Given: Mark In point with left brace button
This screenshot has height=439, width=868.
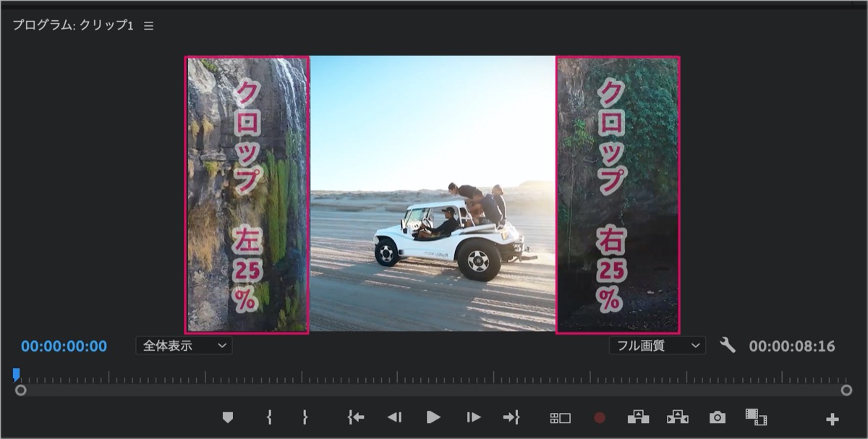Looking at the screenshot, I should (269, 417).
